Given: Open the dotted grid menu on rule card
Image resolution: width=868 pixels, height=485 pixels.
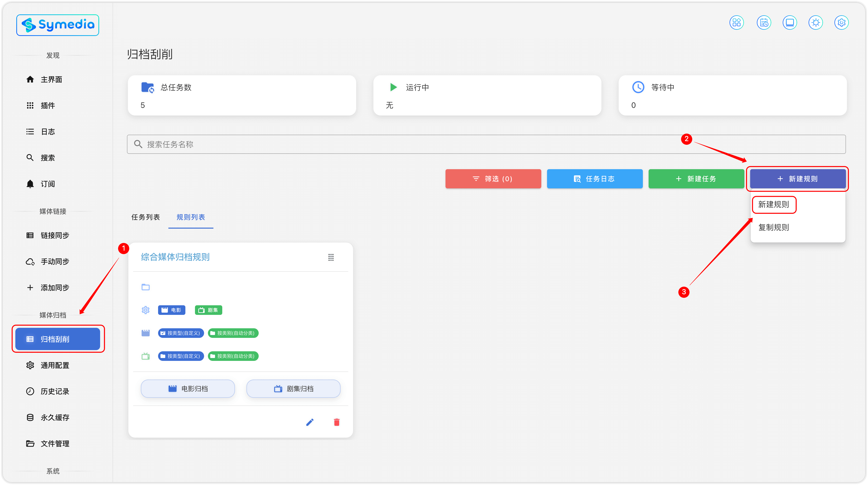Looking at the screenshot, I should pos(331,258).
